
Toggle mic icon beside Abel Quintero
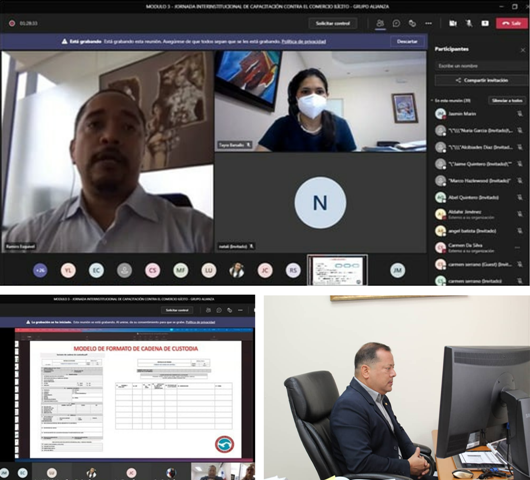click(520, 197)
